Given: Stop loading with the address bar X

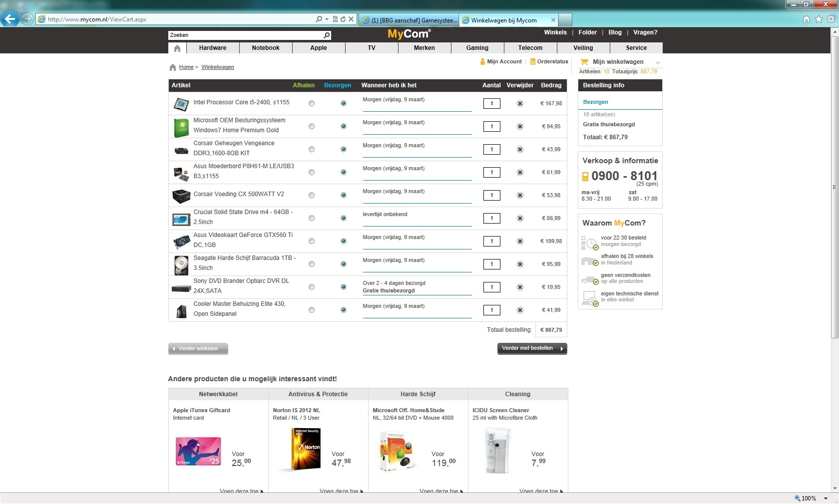Looking at the screenshot, I should point(351,19).
